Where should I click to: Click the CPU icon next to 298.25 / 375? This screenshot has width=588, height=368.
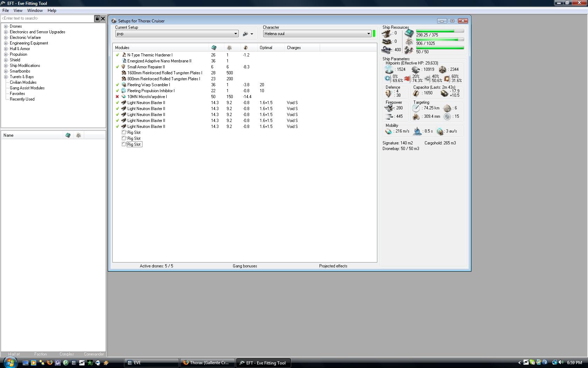pyautogui.click(x=409, y=34)
